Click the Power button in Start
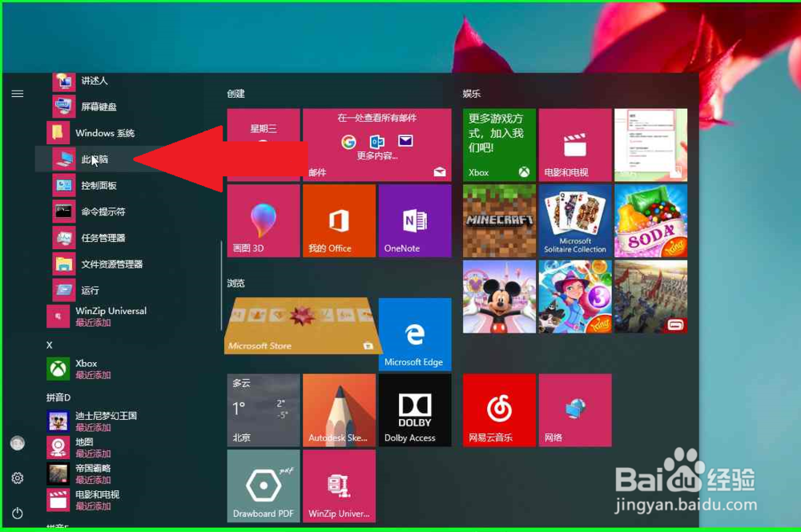The height and width of the screenshot is (532, 801). (18, 513)
